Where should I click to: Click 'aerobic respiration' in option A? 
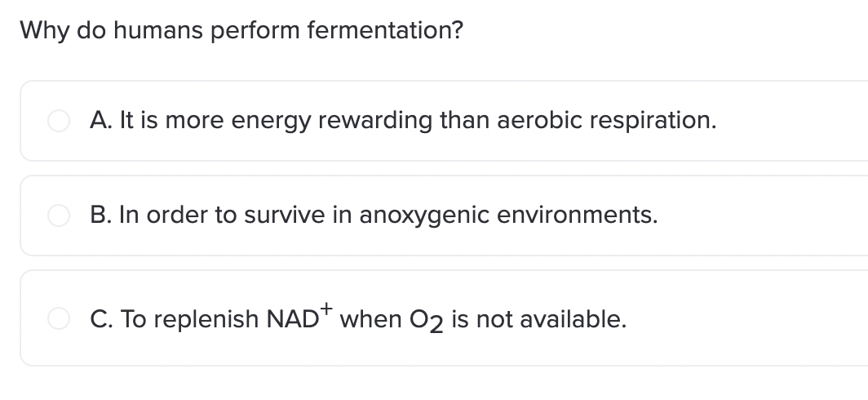coord(607,120)
